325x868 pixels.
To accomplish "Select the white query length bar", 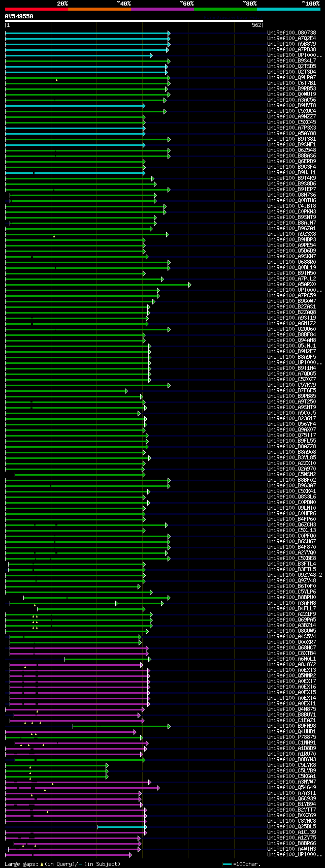I will click(134, 21).
